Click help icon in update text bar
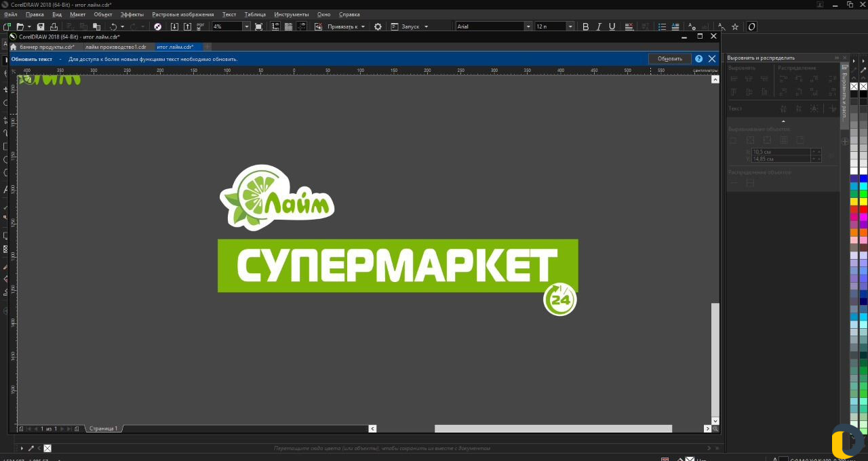This screenshot has height=461, width=868. [x=699, y=59]
